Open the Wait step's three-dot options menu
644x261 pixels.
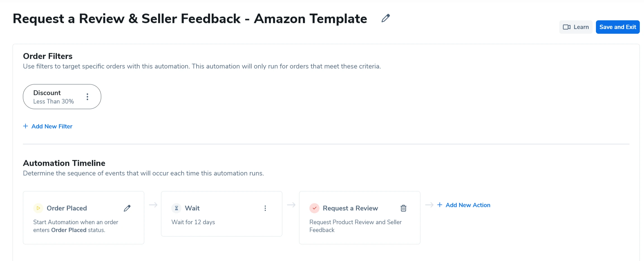(265, 208)
